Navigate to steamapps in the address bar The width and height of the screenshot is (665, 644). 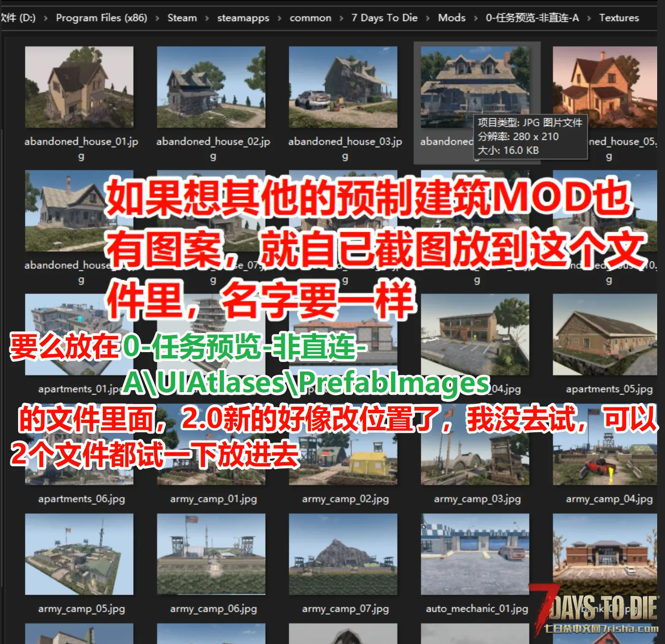(243, 18)
